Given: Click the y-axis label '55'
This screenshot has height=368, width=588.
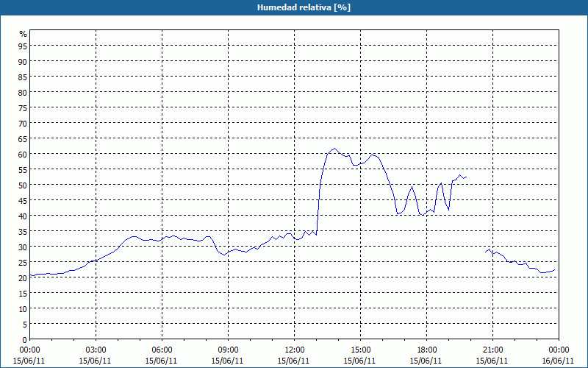Looking at the screenshot, I should (23, 170).
